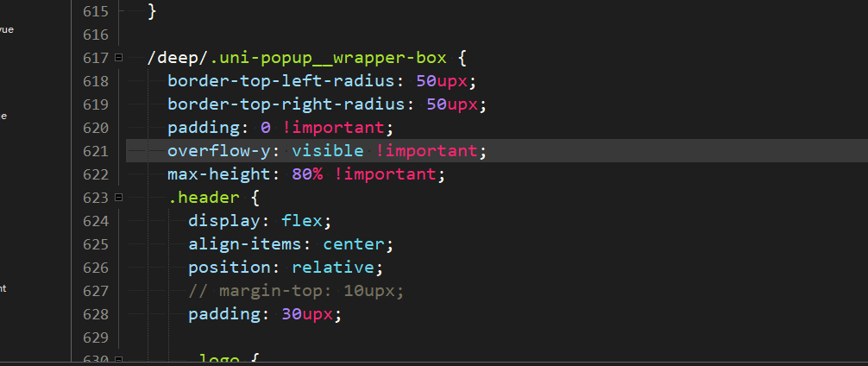Click the 50upx value of border-top-left-radius

point(442,81)
